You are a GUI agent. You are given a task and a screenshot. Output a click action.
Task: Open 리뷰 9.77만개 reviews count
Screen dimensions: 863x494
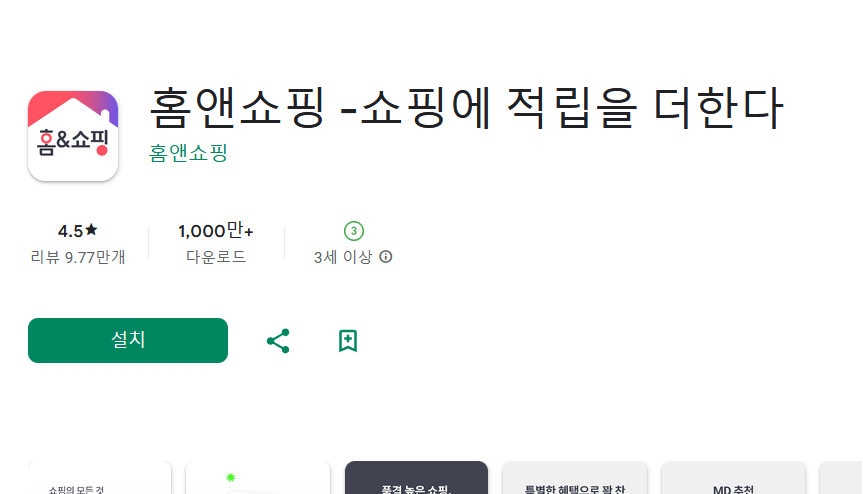78,257
